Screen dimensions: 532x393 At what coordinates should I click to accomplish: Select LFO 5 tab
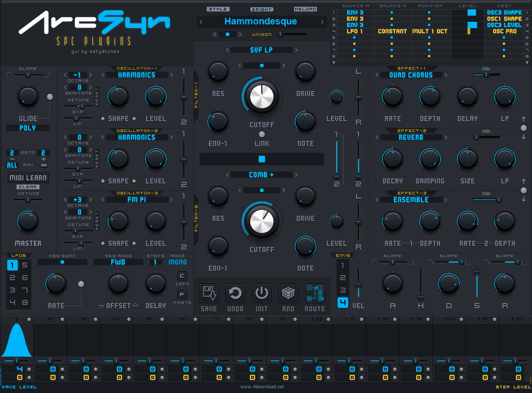click(x=25, y=265)
